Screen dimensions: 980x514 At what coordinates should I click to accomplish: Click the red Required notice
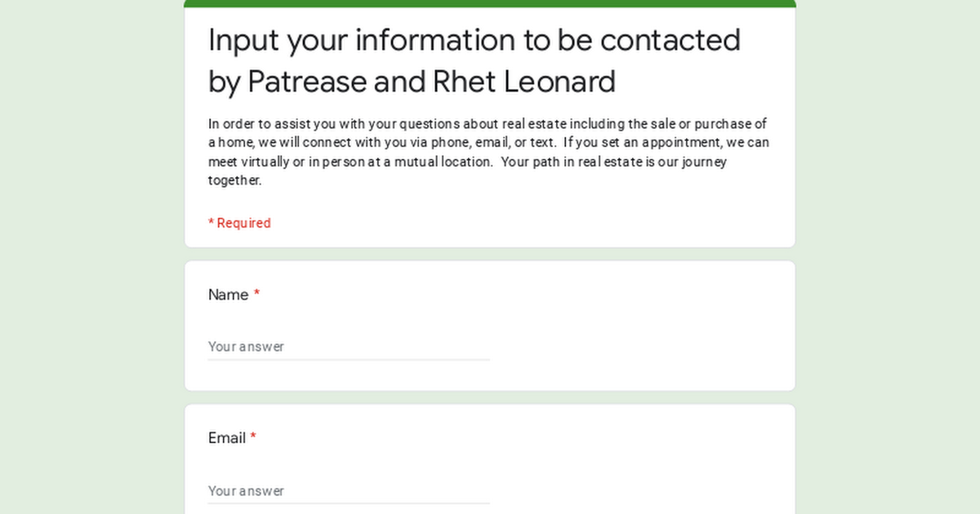coord(239,223)
